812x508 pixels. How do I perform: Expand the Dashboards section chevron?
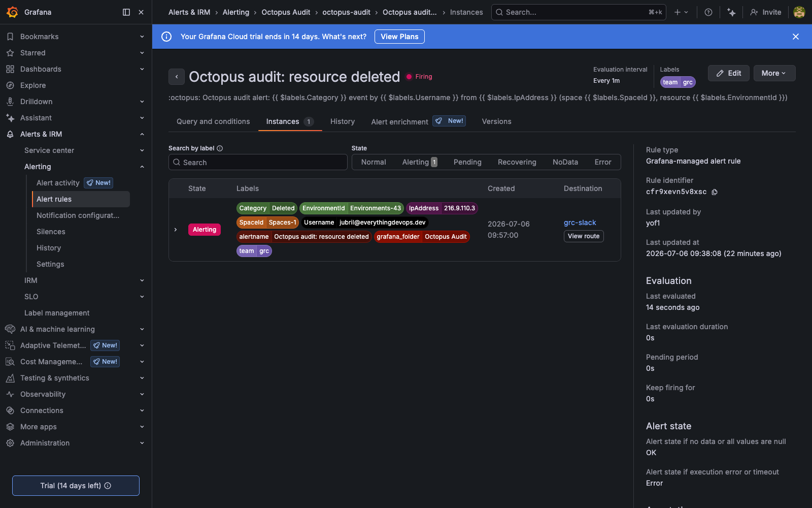(x=142, y=69)
